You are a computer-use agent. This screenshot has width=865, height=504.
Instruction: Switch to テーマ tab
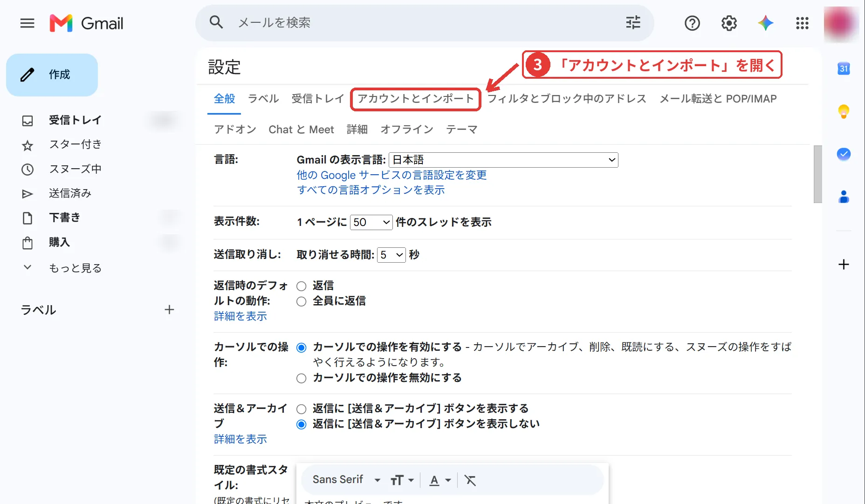(462, 129)
